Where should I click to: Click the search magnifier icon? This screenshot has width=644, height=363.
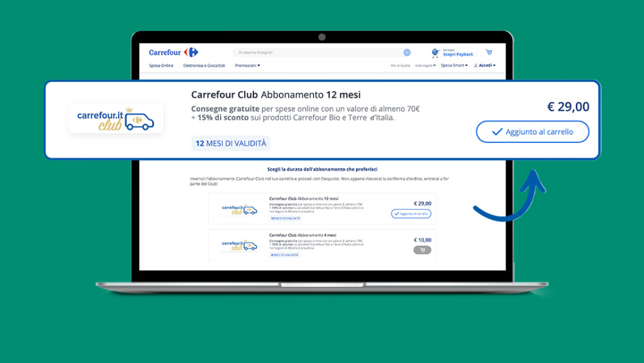click(407, 52)
